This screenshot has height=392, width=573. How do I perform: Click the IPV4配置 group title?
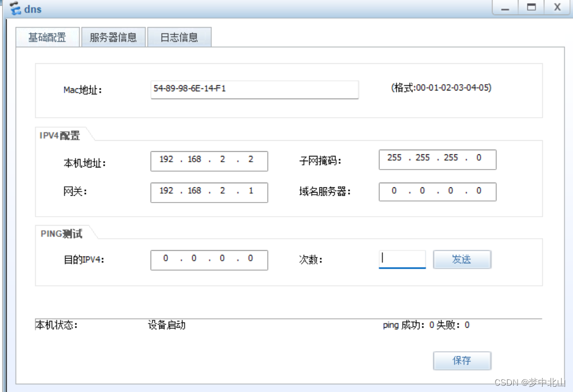click(x=60, y=136)
